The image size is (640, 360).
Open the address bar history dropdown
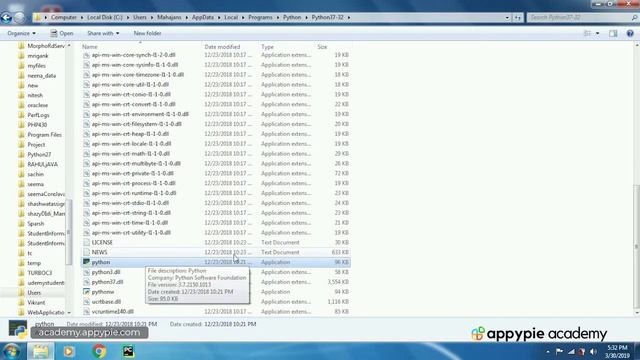point(507,18)
